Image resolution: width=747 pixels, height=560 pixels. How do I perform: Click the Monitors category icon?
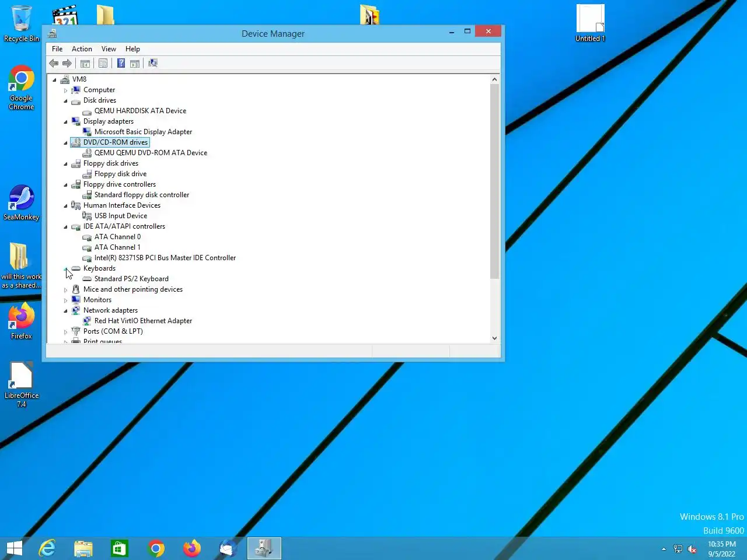click(76, 300)
